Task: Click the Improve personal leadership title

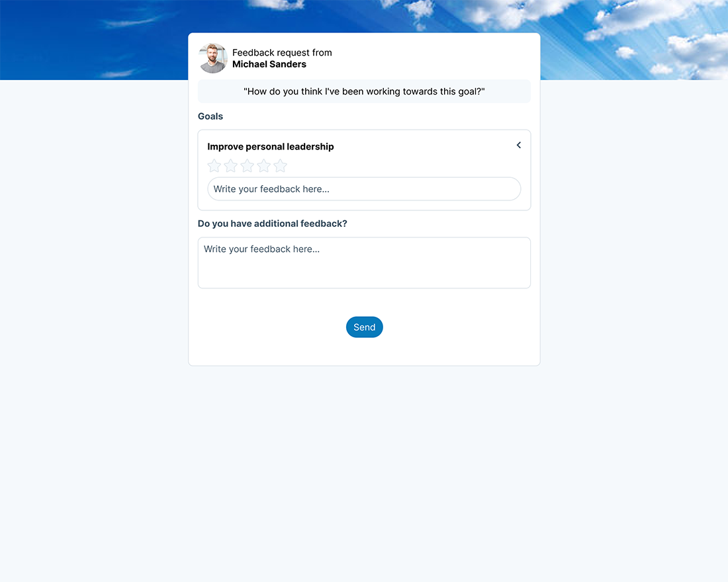Action: click(270, 147)
